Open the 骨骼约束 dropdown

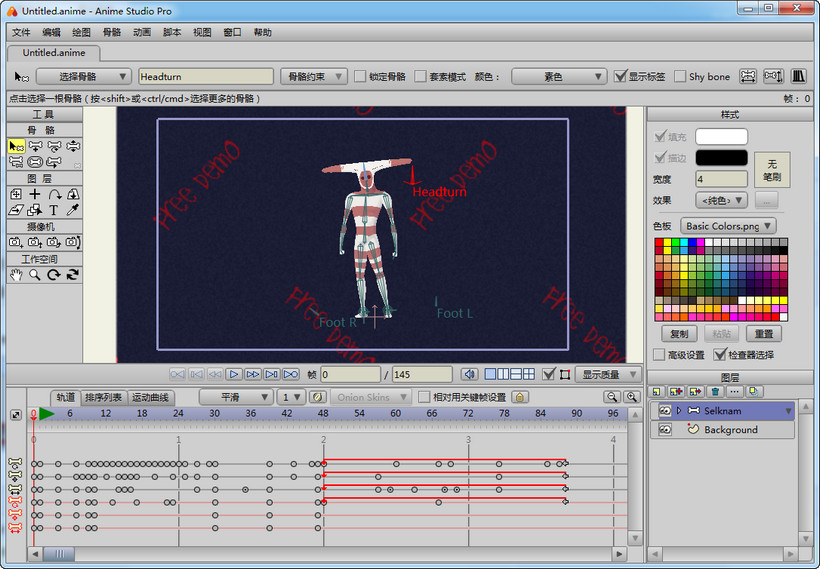tap(314, 76)
